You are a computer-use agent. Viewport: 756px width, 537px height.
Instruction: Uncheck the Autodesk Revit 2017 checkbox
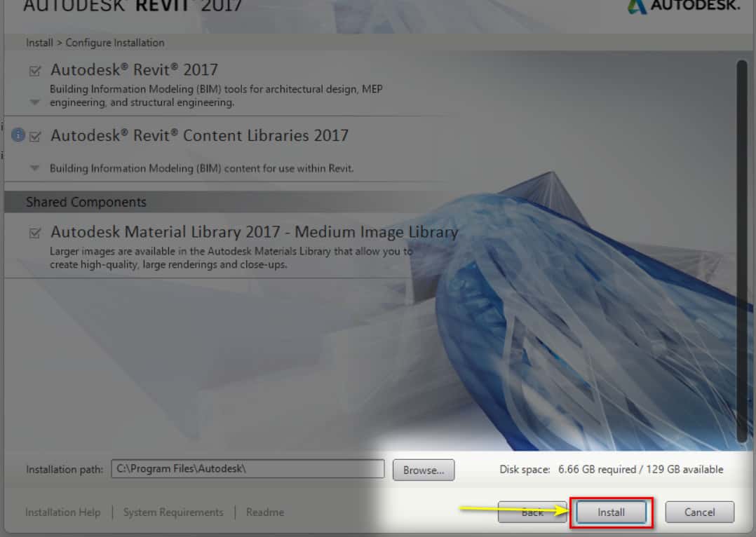(35, 72)
